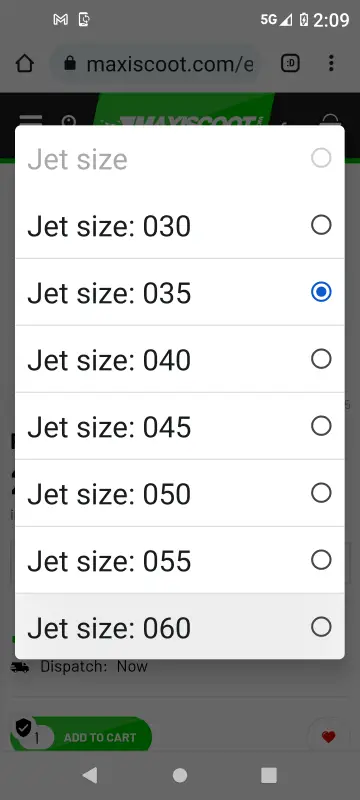
Task: Open the tab switcher icon
Action: (291, 64)
